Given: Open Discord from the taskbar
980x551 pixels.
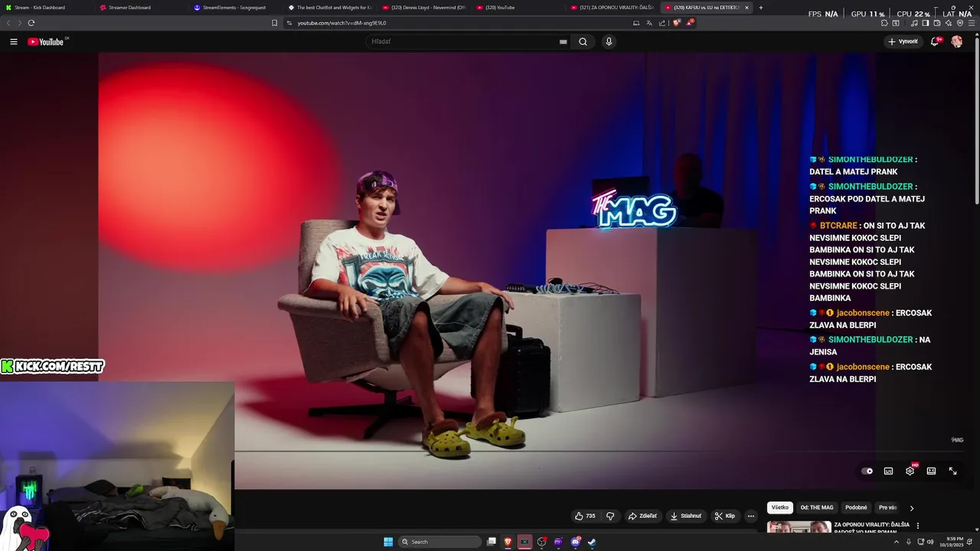Looking at the screenshot, I should (x=575, y=542).
